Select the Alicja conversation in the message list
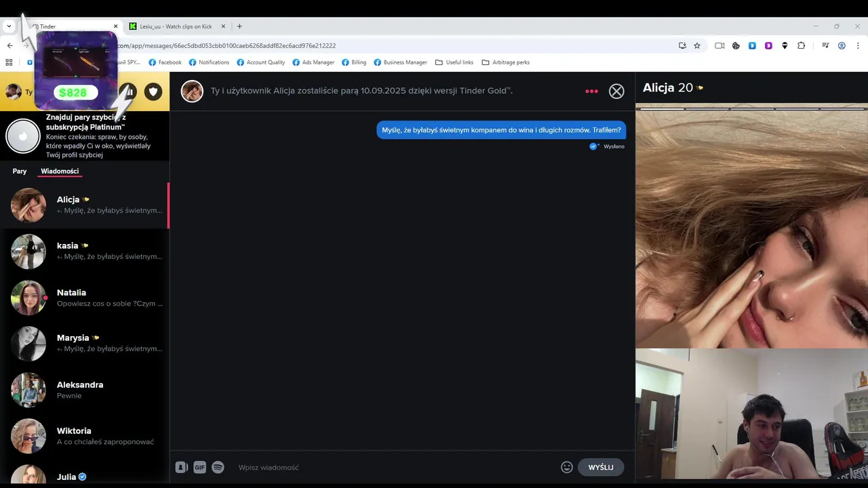 click(x=85, y=205)
